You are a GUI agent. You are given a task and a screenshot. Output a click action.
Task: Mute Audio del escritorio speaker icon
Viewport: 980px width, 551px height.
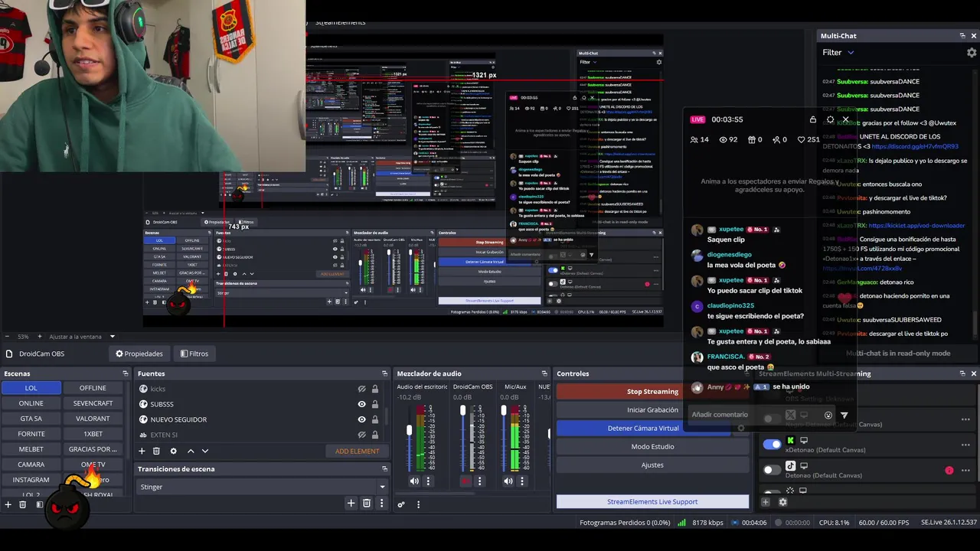[414, 481]
